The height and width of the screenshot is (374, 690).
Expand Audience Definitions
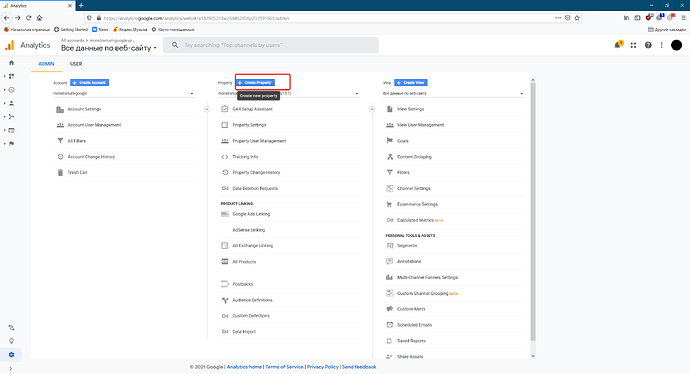pyautogui.click(x=253, y=300)
